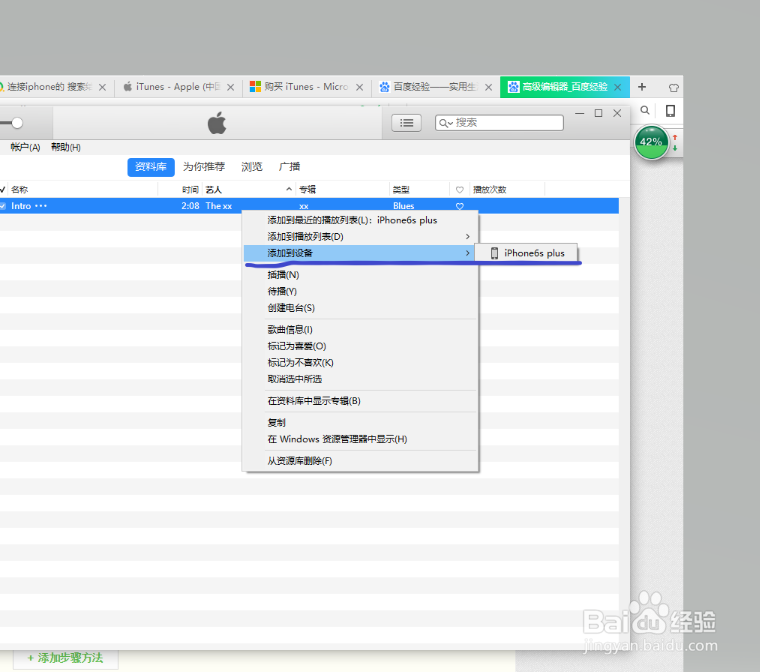Viewport: 760px width, 672px height.
Task: Select 添加到最近的播放列表 iPhone6s plus
Action: click(360, 220)
